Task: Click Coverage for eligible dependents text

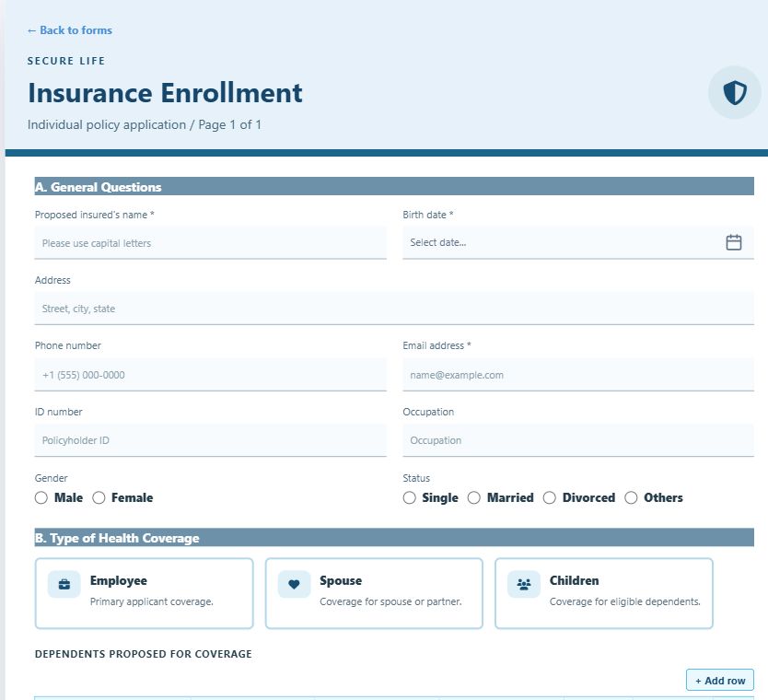Action: [x=624, y=601]
